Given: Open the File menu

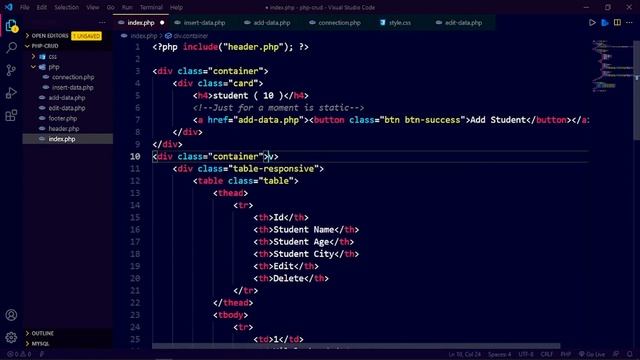Looking at the screenshot, I should point(24,7).
